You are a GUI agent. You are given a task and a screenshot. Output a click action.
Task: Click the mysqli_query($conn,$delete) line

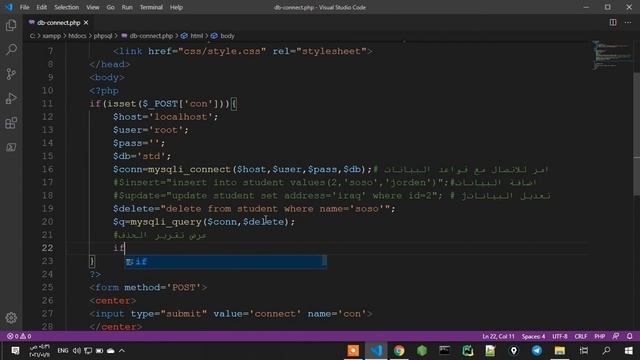204,222
